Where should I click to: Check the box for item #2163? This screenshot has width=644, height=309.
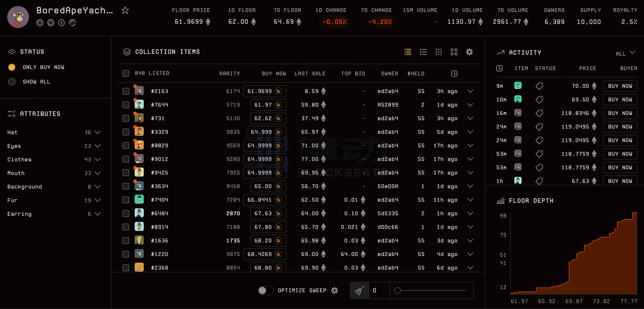coord(126,91)
